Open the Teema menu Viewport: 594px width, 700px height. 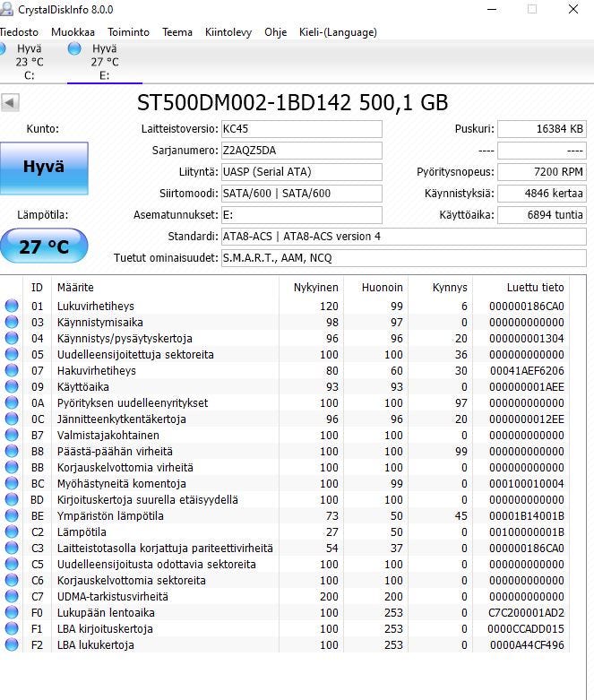[x=177, y=32]
